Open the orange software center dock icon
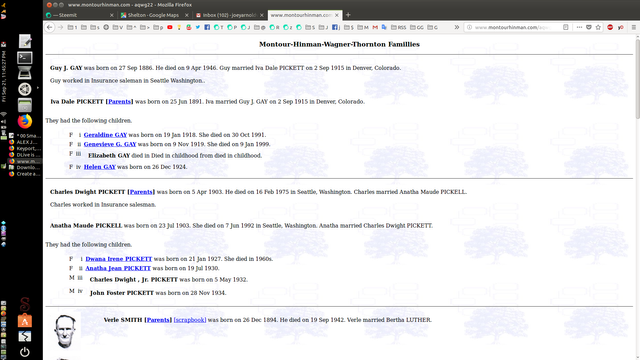Screen dimensions: 640x360 [x=25, y=321]
